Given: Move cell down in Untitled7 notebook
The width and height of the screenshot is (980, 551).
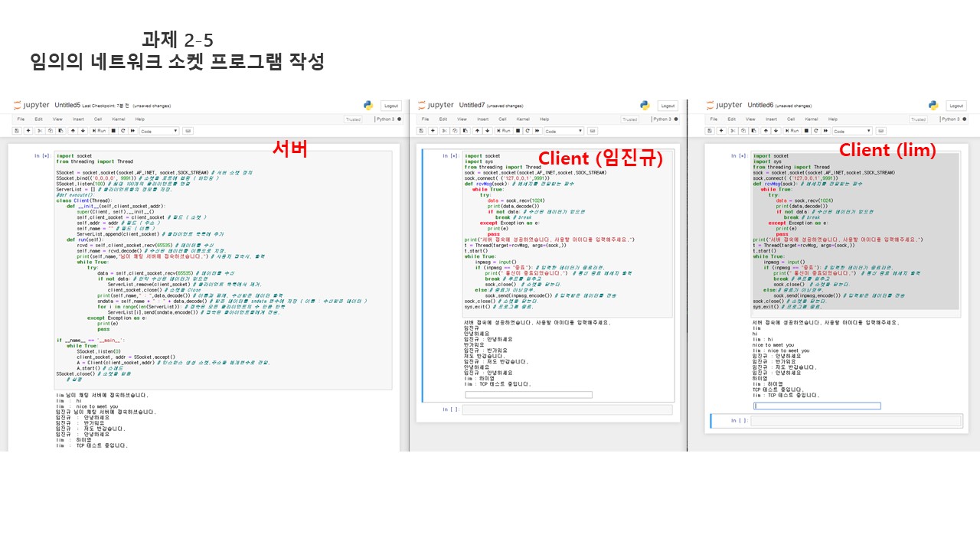Looking at the screenshot, I should pos(488,131).
